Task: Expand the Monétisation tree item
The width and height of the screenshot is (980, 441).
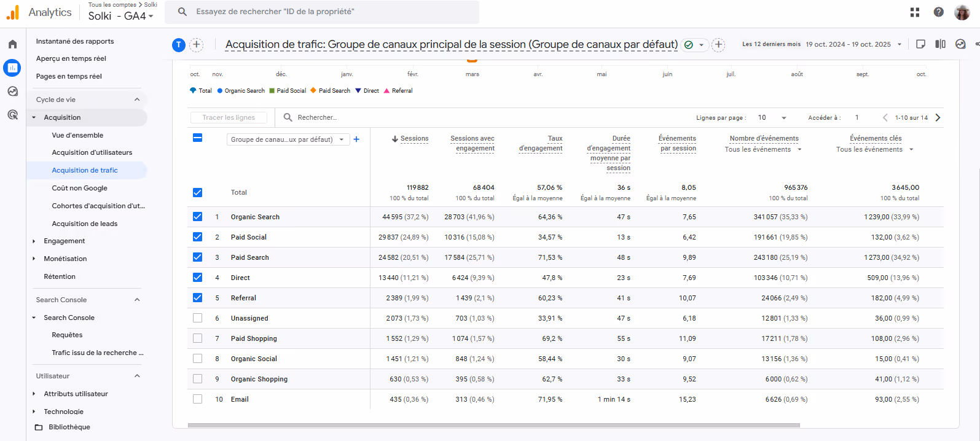Action: (x=34, y=259)
